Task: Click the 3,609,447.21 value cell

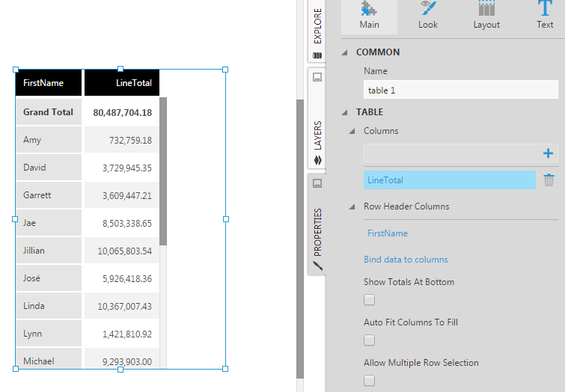Action: [x=122, y=195]
